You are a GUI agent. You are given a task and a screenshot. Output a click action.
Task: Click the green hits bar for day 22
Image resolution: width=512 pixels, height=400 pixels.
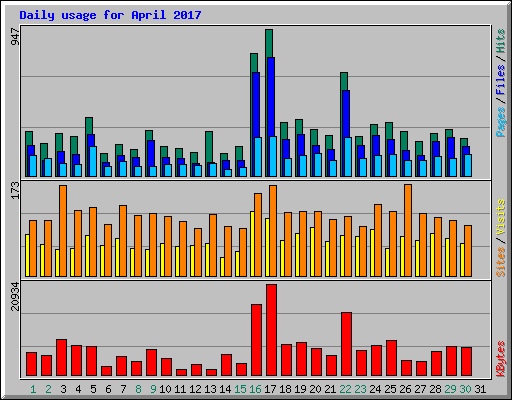click(344, 81)
